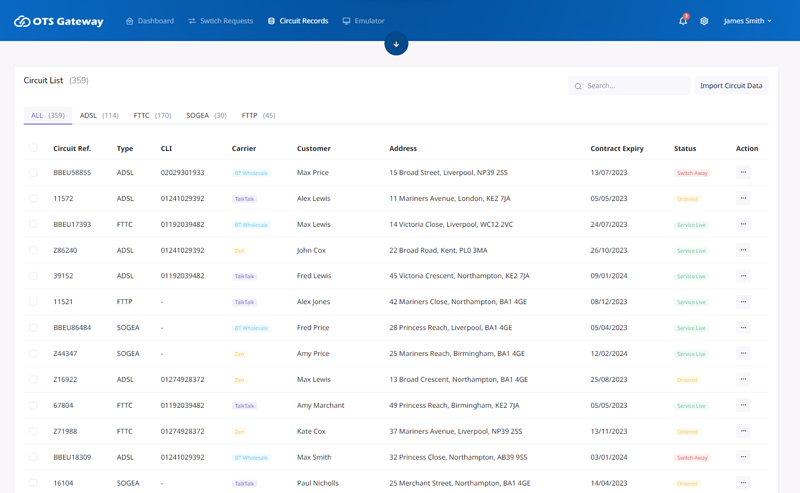Viewport: 800px width, 493px height.
Task: Switch to the ADSL (114) tab
Action: [99, 115]
